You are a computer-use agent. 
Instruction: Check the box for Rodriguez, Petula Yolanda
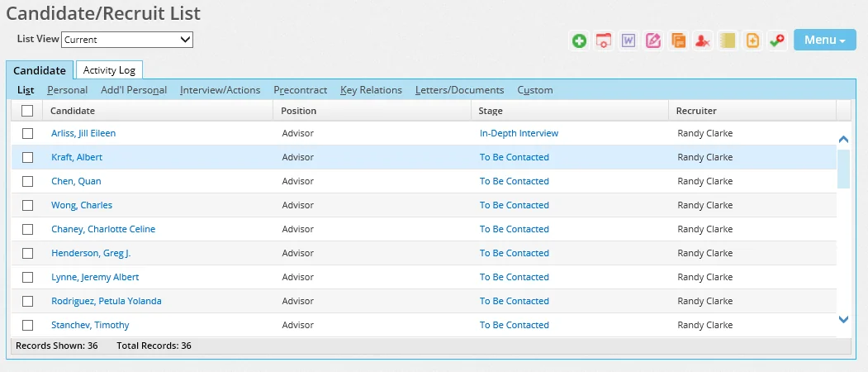click(27, 301)
